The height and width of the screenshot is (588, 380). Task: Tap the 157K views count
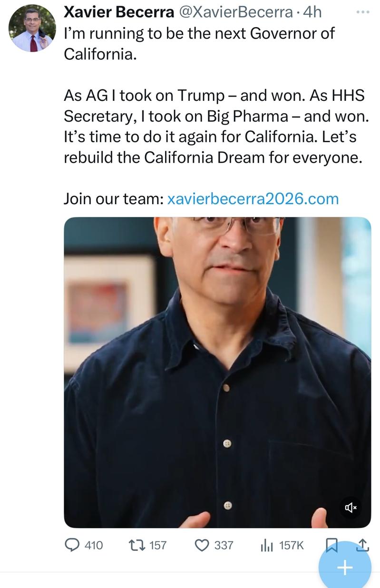292,545
